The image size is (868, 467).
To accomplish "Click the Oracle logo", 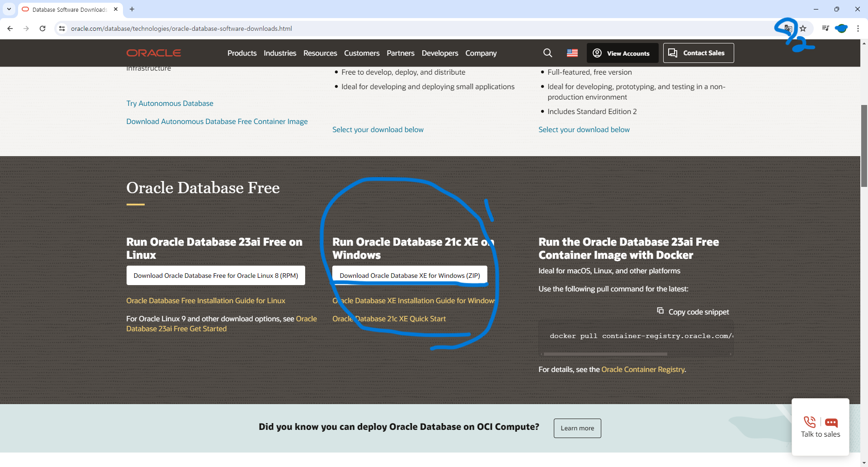I will (x=154, y=53).
